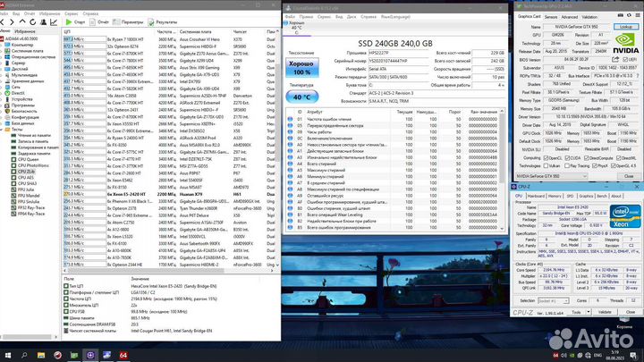Select CPU PhotoWorxx benchmark item
Viewport: 644px width, 362px height.
pos(30,165)
